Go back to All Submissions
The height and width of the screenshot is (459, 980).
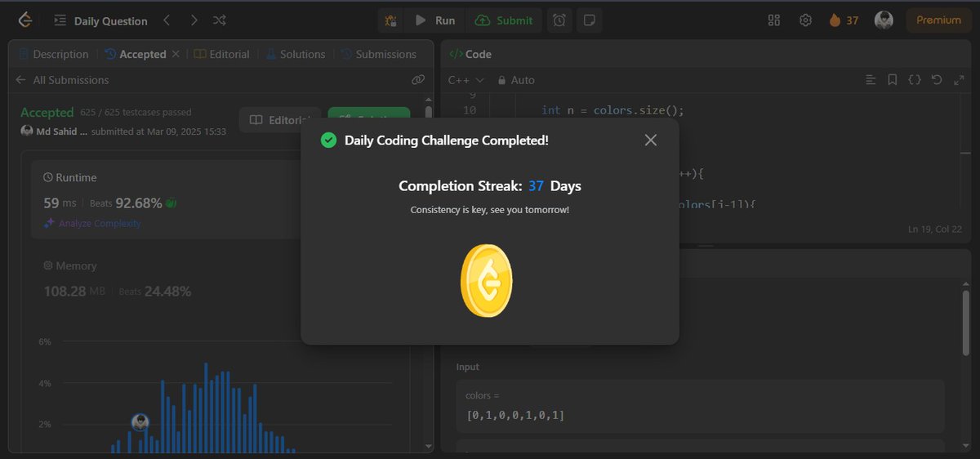click(62, 80)
